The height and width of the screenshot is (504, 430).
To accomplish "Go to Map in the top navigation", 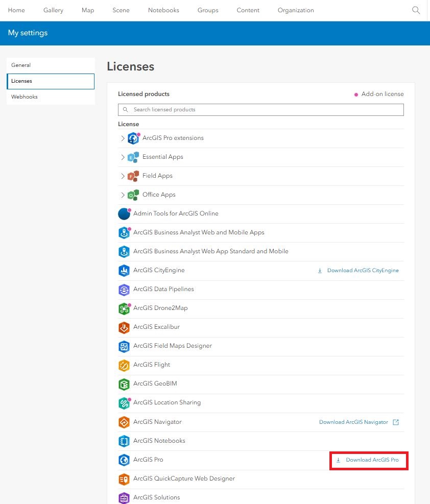I will (x=88, y=10).
